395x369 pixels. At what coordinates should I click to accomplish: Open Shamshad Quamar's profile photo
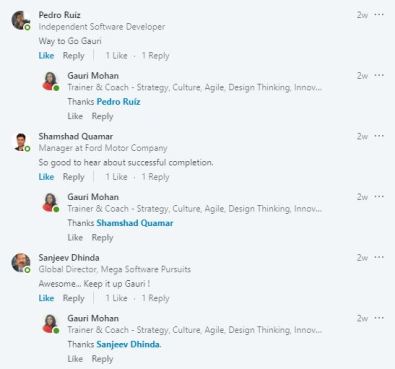click(x=21, y=142)
